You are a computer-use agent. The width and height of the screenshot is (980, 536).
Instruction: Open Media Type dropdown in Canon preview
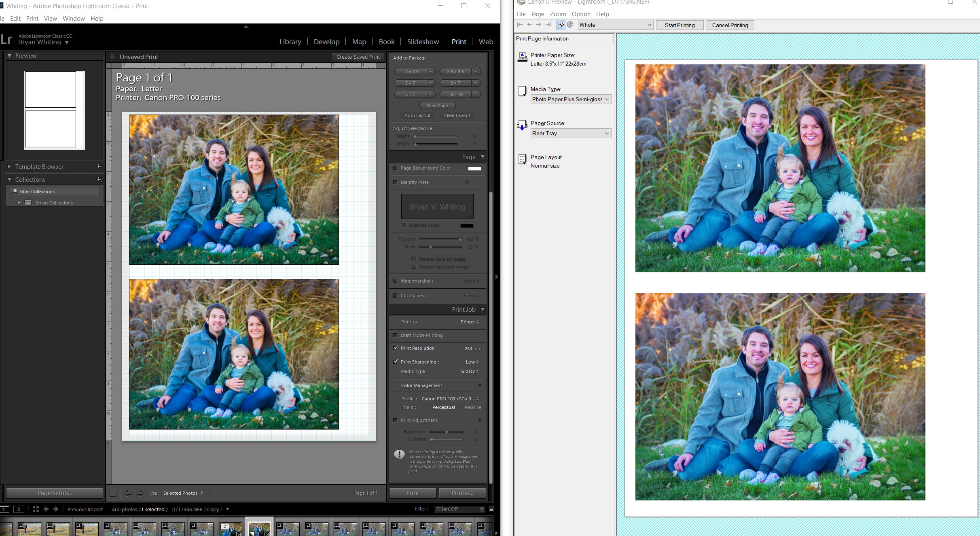pos(571,99)
